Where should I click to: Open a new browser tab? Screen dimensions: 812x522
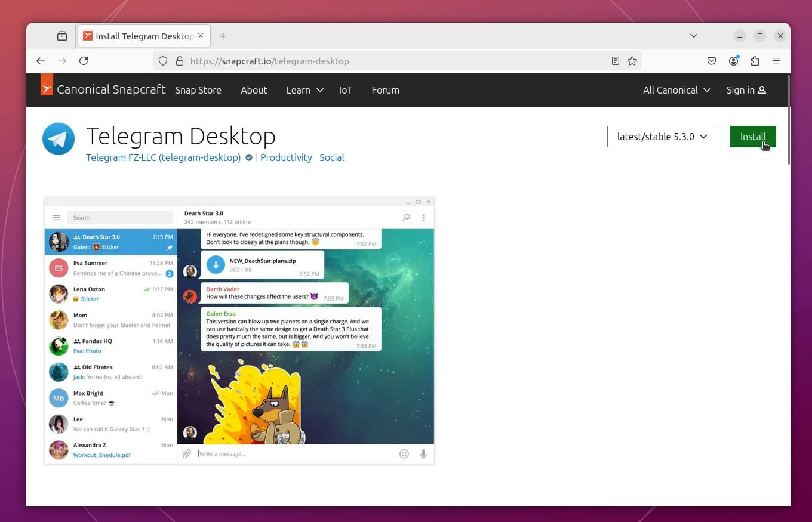tap(223, 36)
